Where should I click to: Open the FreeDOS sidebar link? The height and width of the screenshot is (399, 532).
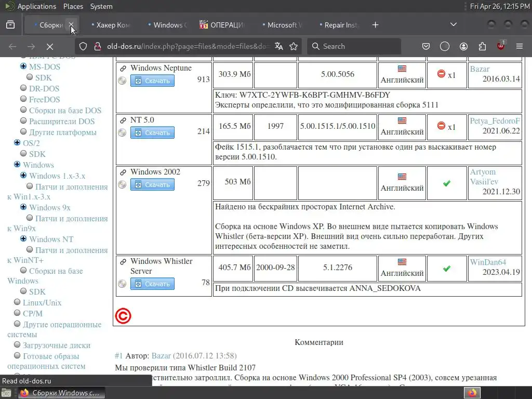click(x=45, y=99)
